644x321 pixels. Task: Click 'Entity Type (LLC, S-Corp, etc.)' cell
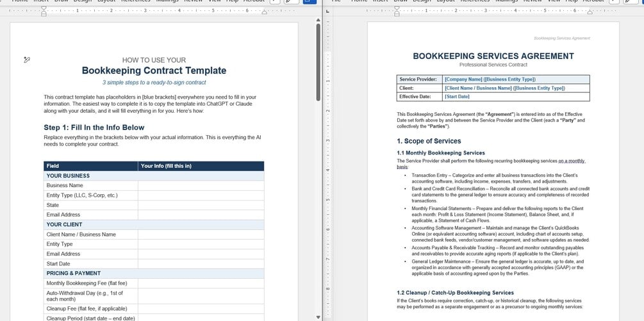[91, 195]
